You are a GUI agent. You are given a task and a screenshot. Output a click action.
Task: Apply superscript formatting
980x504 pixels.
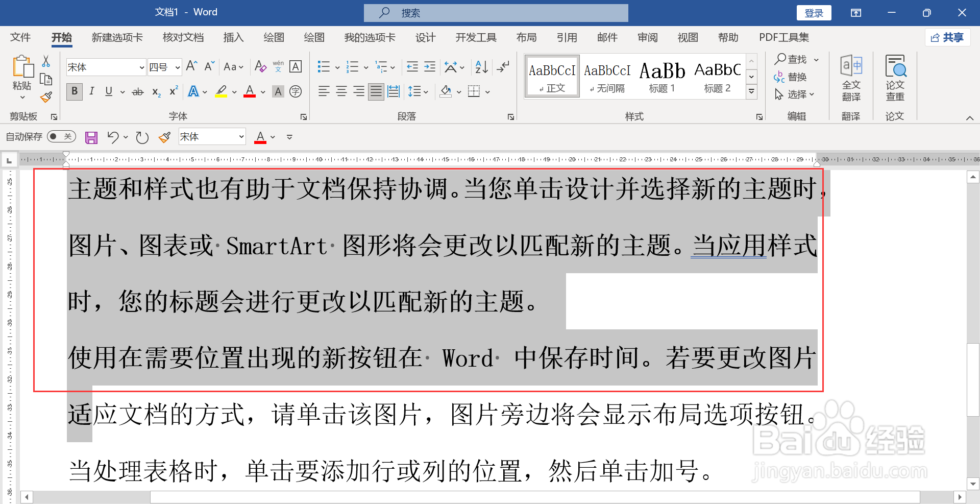[x=174, y=91]
